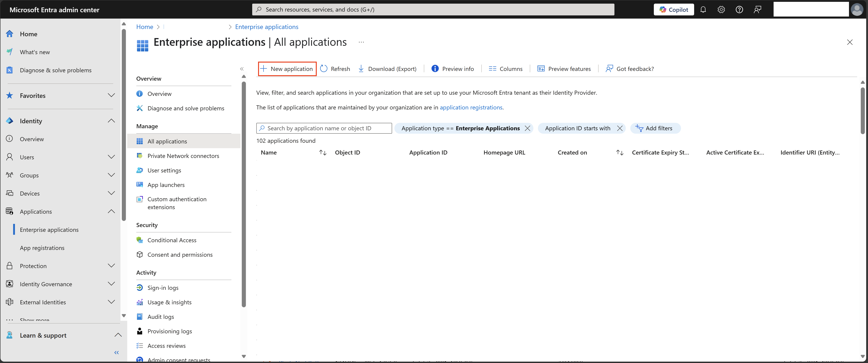Open Preview info
Image resolution: width=868 pixels, height=363 pixels.
point(453,69)
